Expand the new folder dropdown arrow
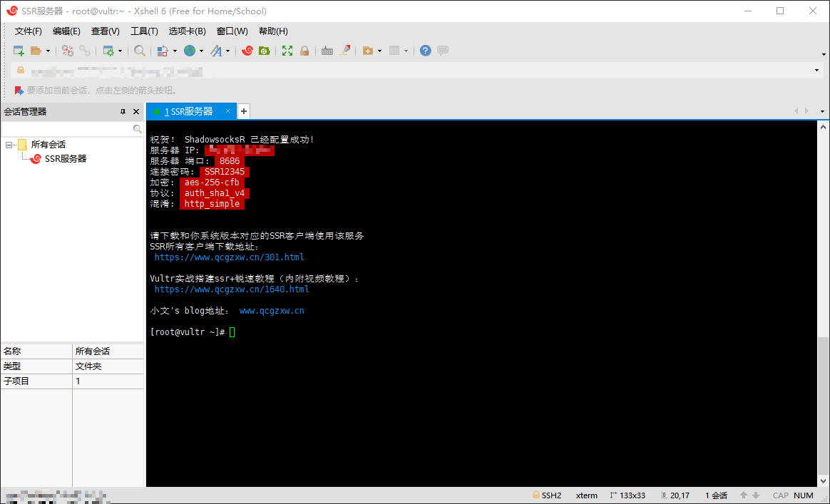The height and width of the screenshot is (504, 830). click(379, 51)
